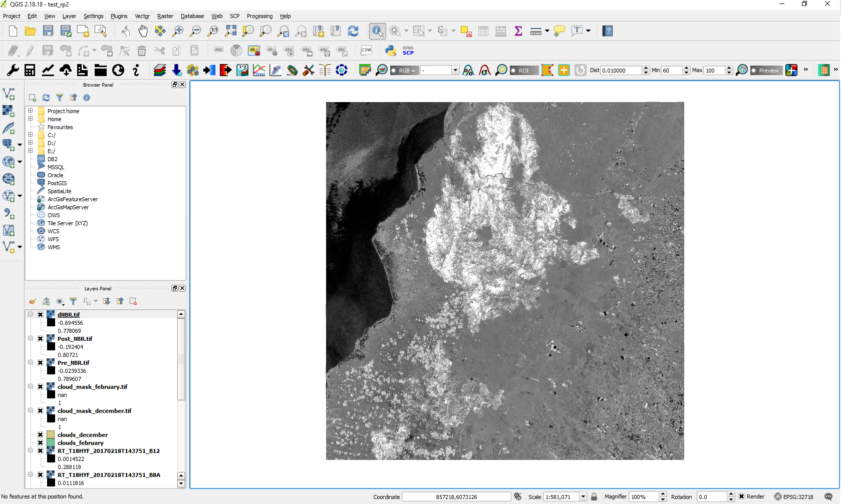Click the Zoom Full extent icon

pos(230,31)
